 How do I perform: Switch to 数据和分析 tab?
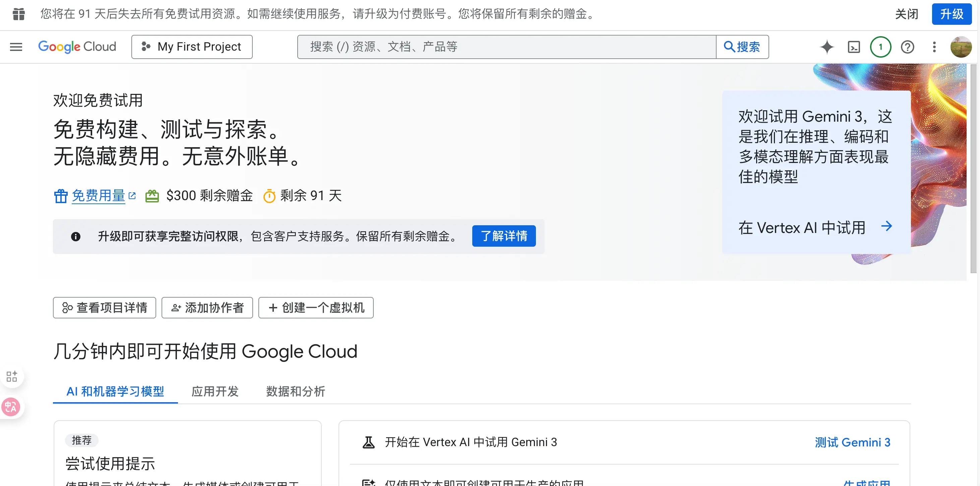(x=295, y=391)
